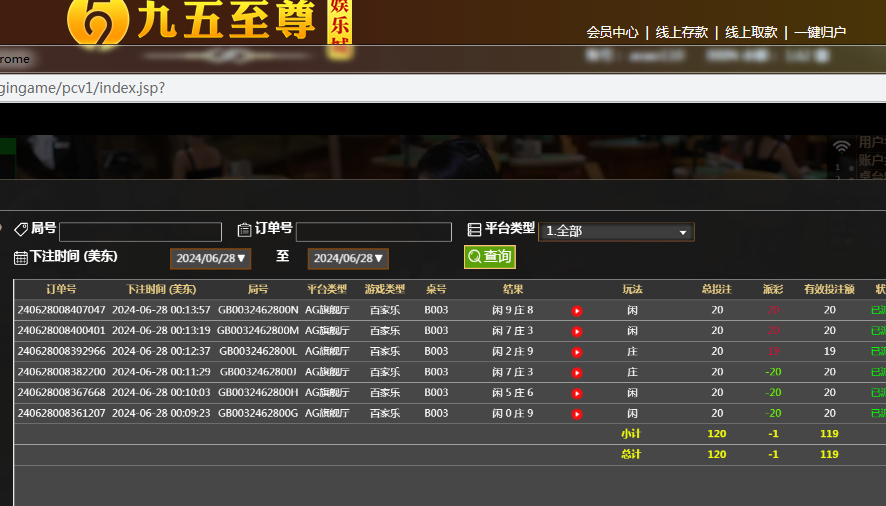886x506 pixels.
Task: Play the replay video for order 240628008400401
Action: tap(577, 331)
